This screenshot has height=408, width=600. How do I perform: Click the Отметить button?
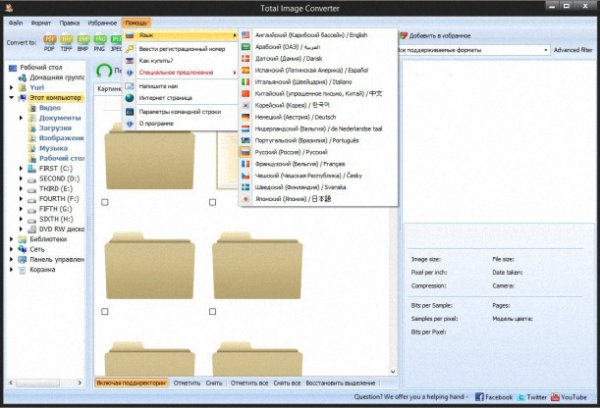pyautogui.click(x=187, y=383)
